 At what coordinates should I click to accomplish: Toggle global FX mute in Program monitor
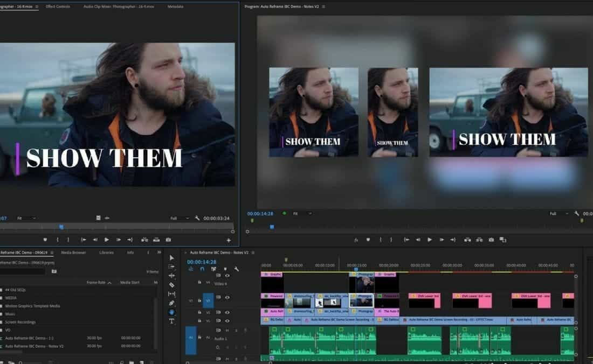356,240
